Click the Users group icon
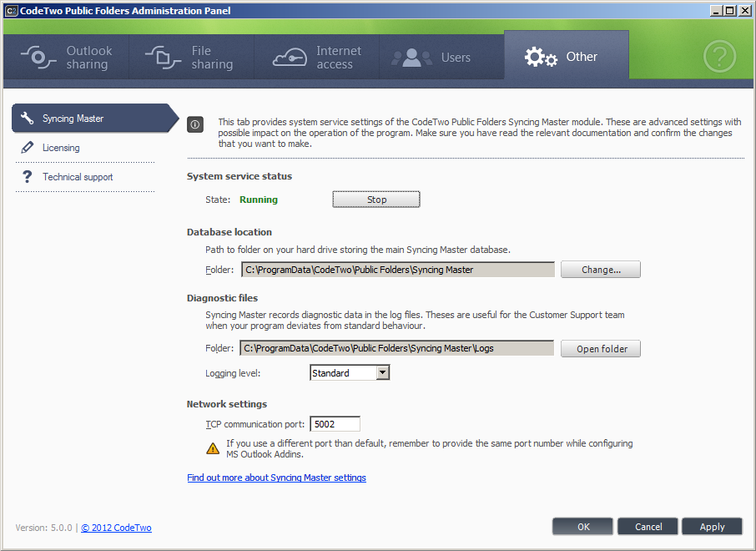 pyautogui.click(x=411, y=58)
